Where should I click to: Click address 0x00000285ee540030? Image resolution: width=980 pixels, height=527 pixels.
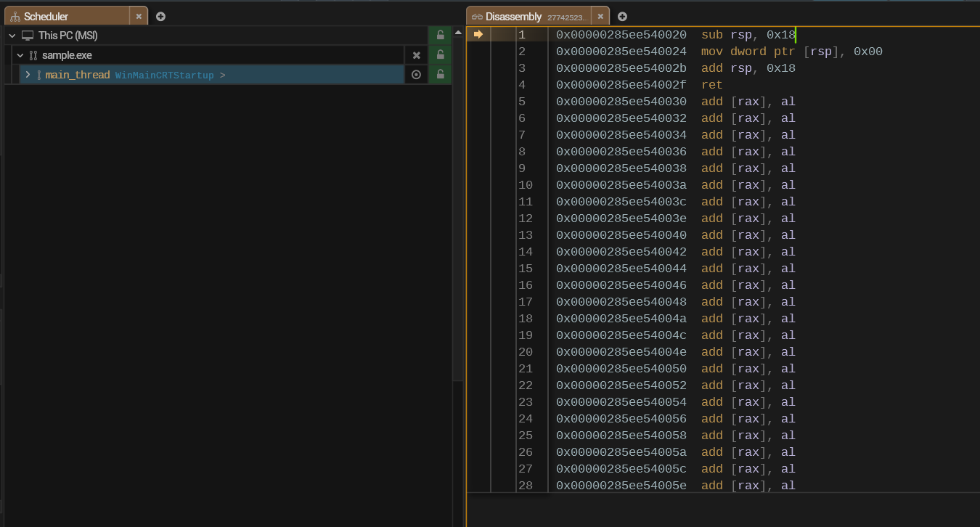pos(621,102)
